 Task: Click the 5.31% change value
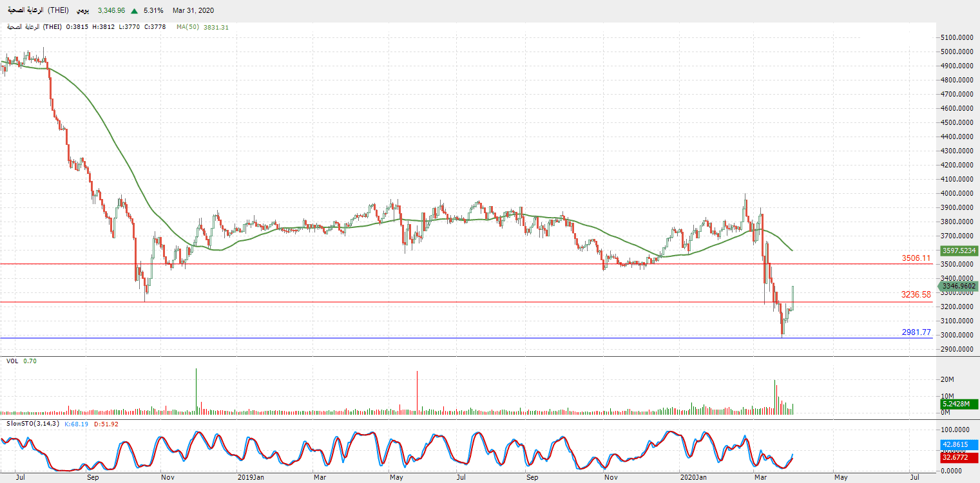coord(153,11)
